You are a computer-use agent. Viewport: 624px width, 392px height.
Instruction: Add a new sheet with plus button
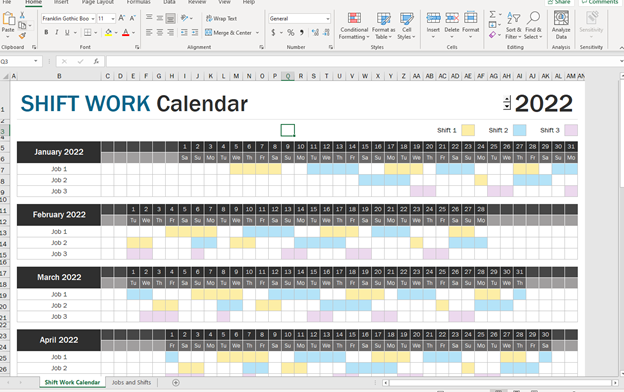[176, 382]
